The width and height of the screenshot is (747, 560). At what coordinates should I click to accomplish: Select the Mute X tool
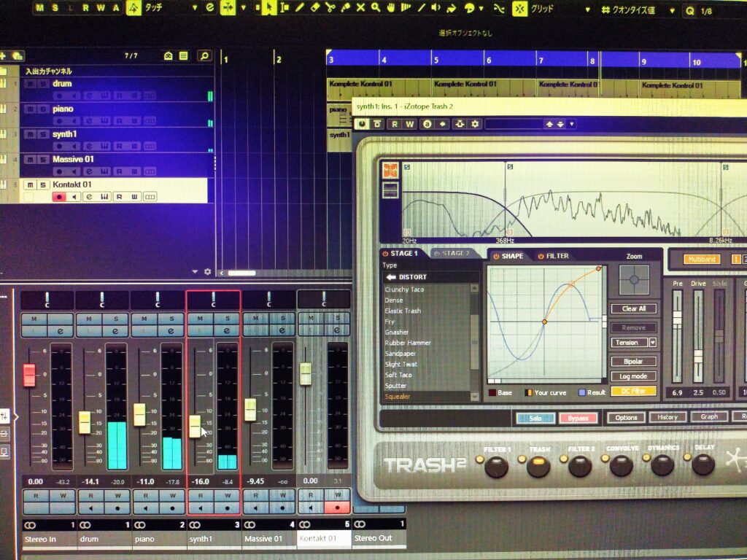[360, 7]
